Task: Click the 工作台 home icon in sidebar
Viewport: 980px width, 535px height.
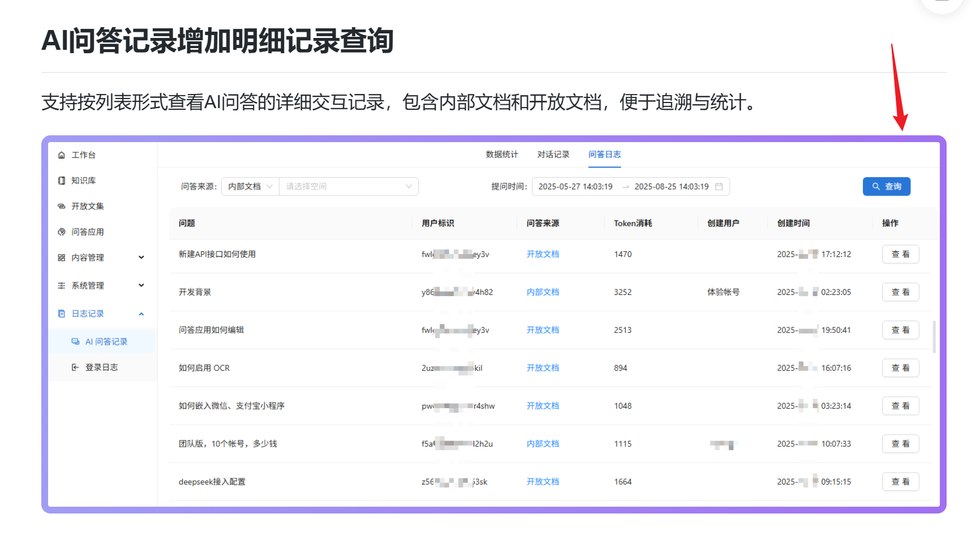Action: [x=62, y=155]
